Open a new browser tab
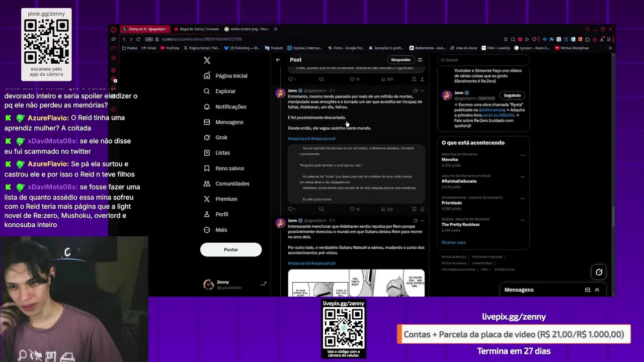This screenshot has width=644, height=362. pos(276,29)
